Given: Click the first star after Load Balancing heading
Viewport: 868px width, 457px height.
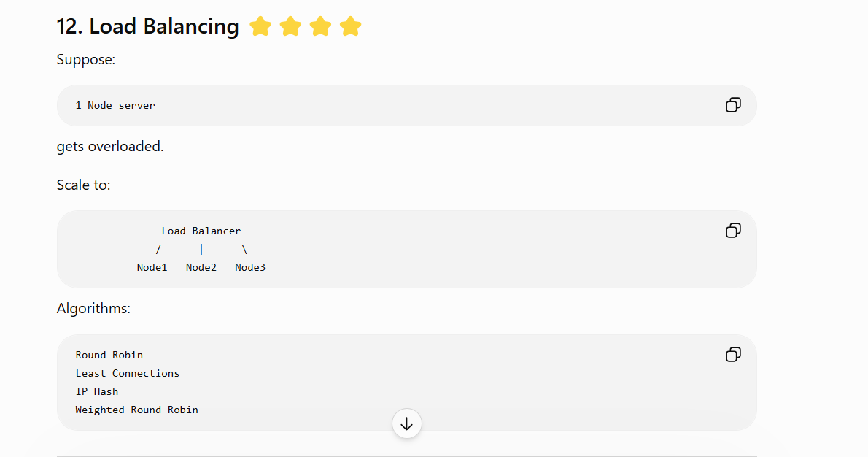Looking at the screenshot, I should [x=260, y=26].
